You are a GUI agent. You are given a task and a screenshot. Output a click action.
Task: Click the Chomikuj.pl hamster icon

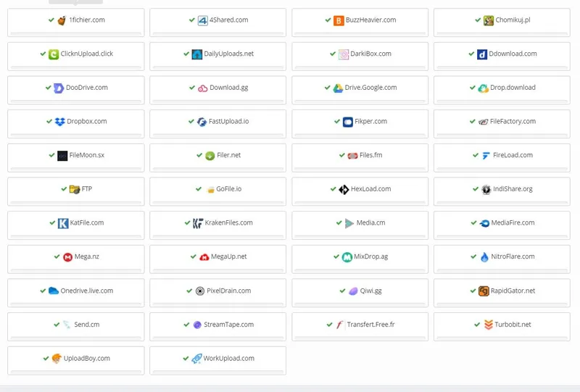[488, 20]
